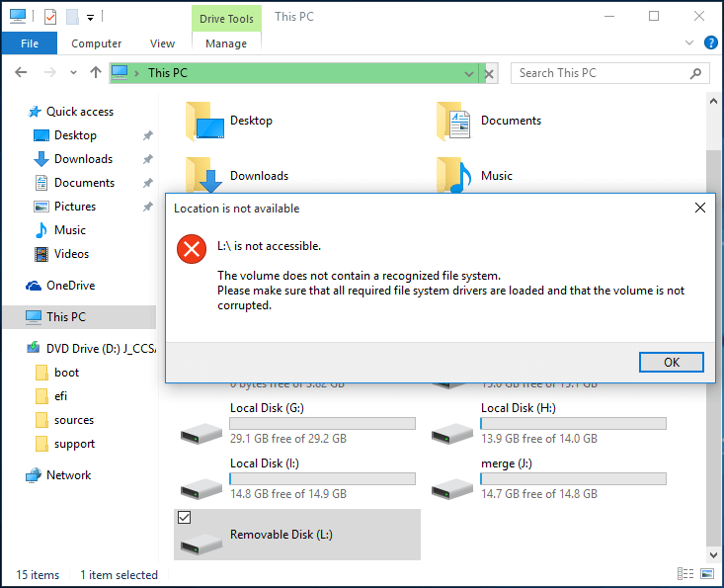Select the Drive Tools contextual tab

tap(226, 19)
